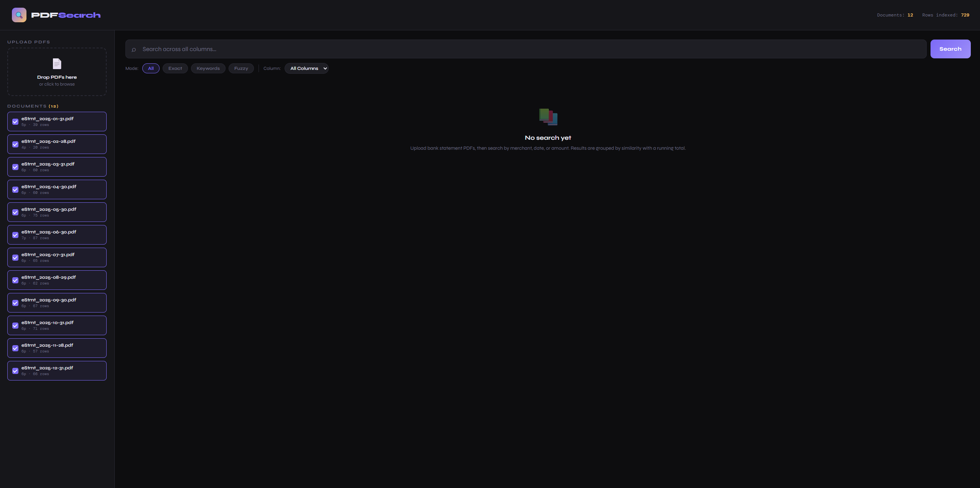Deselect eStmt_2025-12-31.pdf checkbox
The width and height of the screenshot is (980, 488).
tap(15, 371)
